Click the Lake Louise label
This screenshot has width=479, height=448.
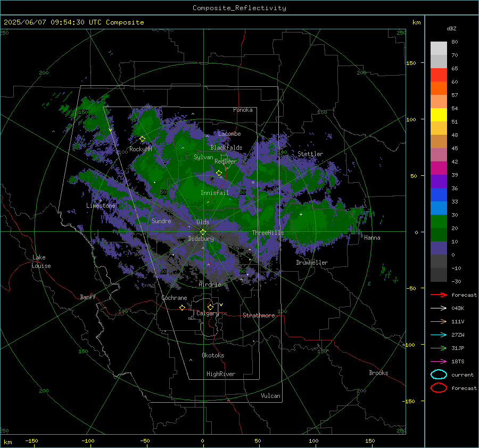(x=41, y=262)
